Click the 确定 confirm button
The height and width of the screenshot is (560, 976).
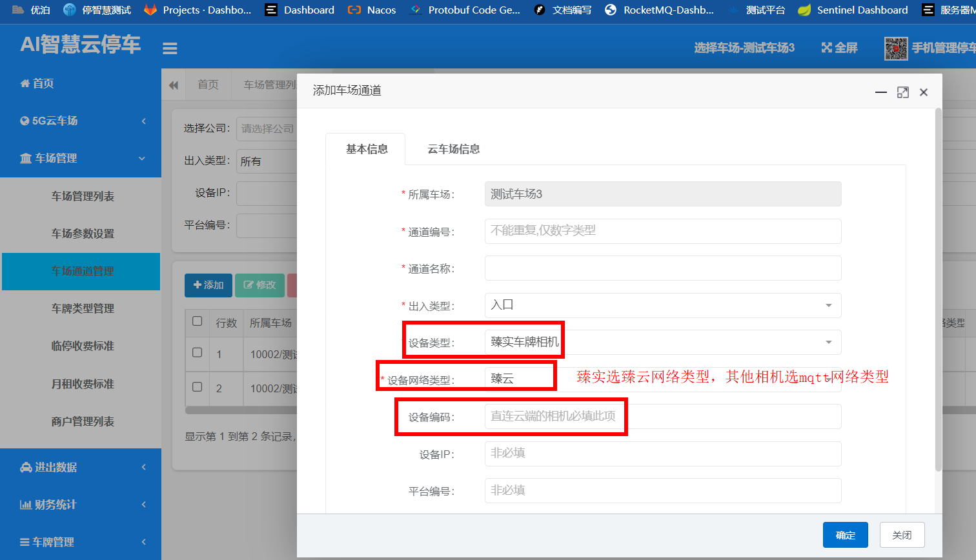[846, 535]
